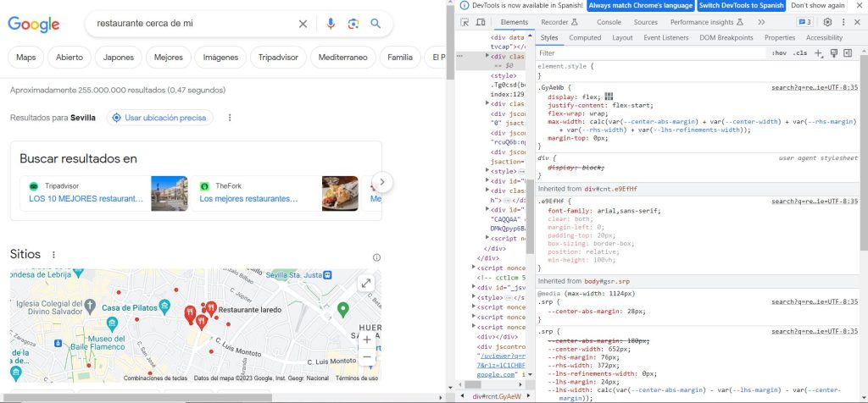Show more DevTools tabs chevron
Viewport: 868px width, 403px height.
point(760,22)
